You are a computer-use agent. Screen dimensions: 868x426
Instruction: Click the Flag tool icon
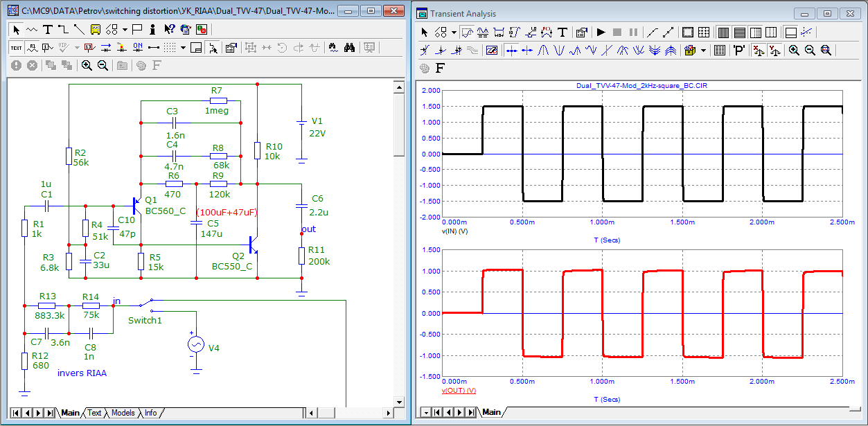137,30
